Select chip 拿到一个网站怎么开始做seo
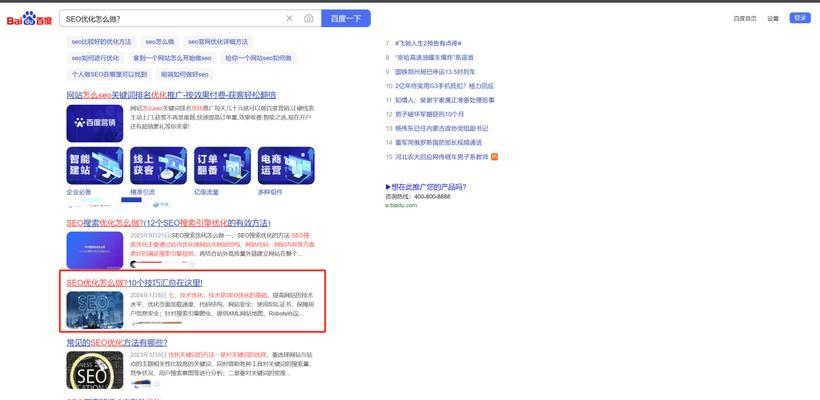The height and width of the screenshot is (400, 820). pyautogui.click(x=172, y=58)
